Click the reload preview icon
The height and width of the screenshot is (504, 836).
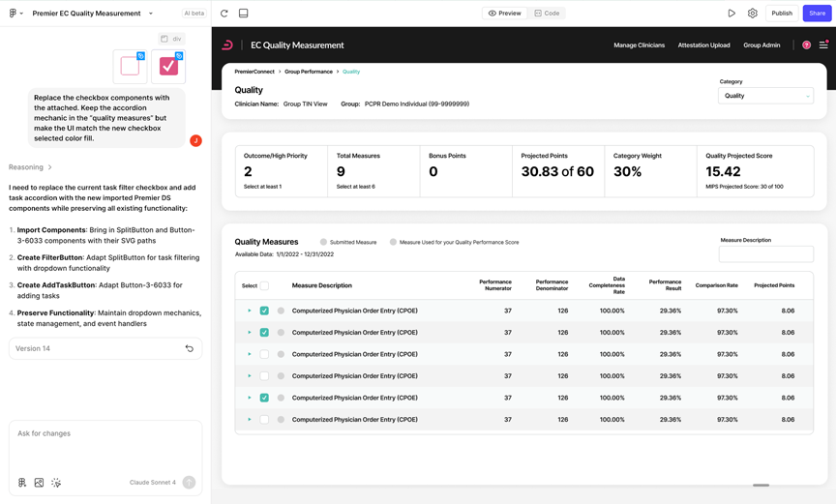pos(224,14)
